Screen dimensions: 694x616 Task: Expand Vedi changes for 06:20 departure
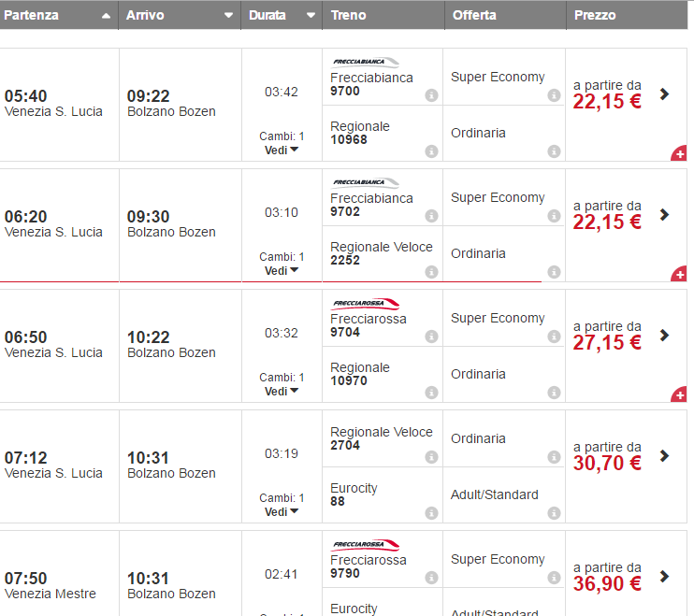282,270
